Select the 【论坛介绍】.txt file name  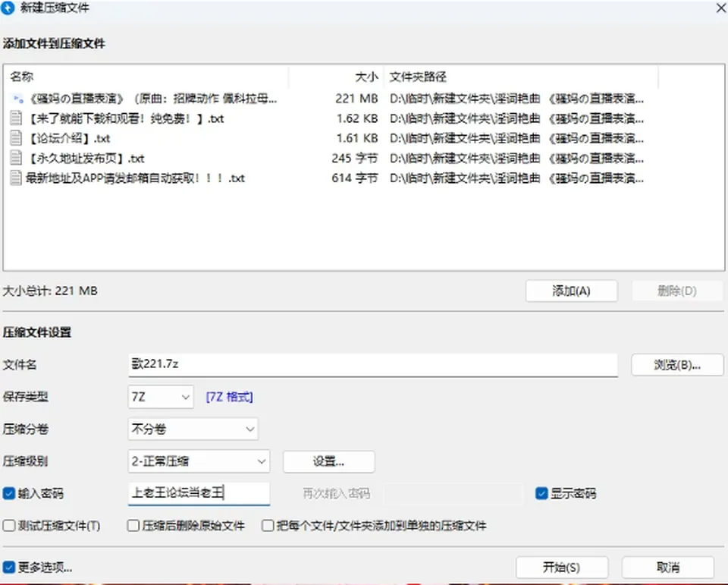click(x=68, y=138)
